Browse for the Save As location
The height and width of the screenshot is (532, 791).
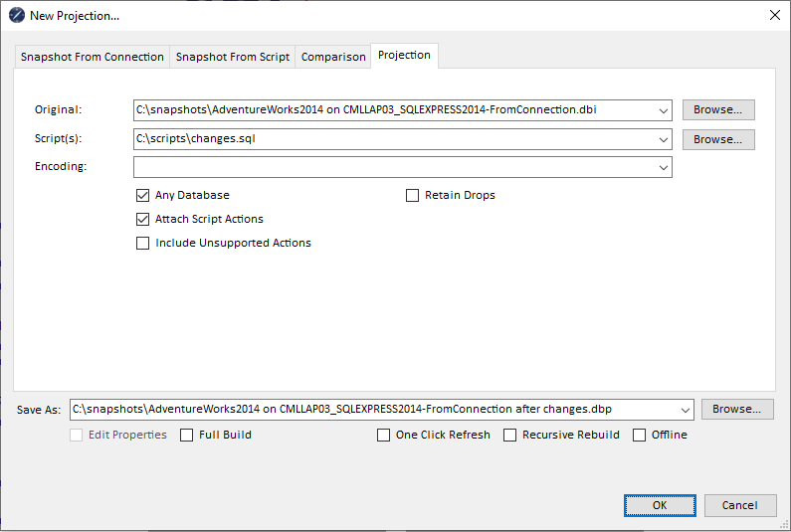pyautogui.click(x=737, y=409)
